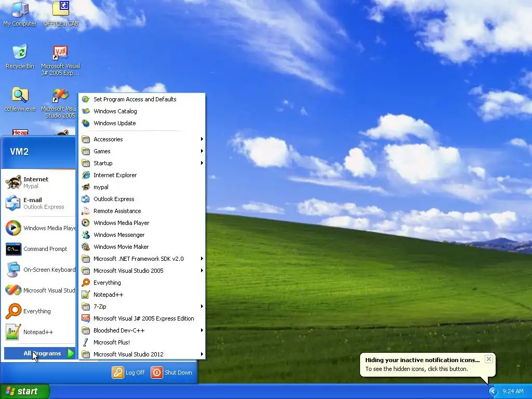Click the Mypal Internet raccoon icon
Viewport: 532px width, 399px height.
tap(14, 182)
